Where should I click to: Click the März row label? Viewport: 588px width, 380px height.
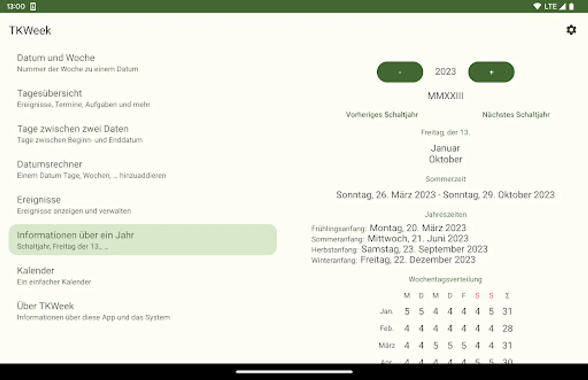click(x=387, y=345)
